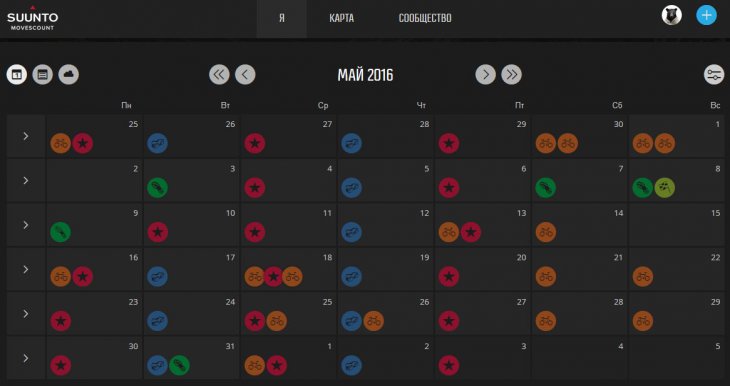This screenshot has height=386, width=730.
Task: Expand the week row starting on 25
Action: (26, 136)
